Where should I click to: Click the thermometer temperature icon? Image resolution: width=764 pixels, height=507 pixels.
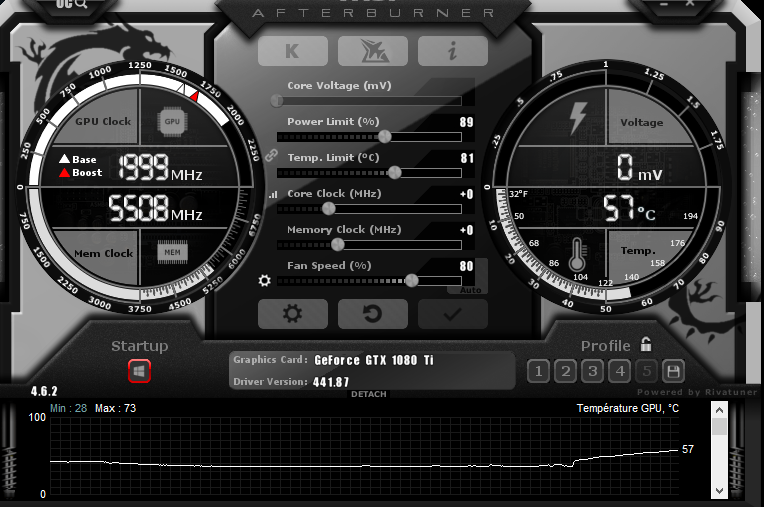click(x=577, y=254)
